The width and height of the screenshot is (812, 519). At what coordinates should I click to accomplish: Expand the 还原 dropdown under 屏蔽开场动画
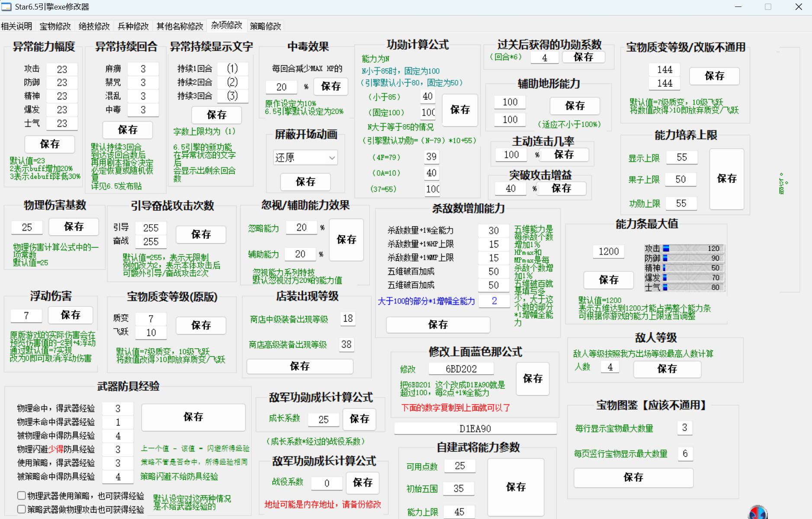305,157
